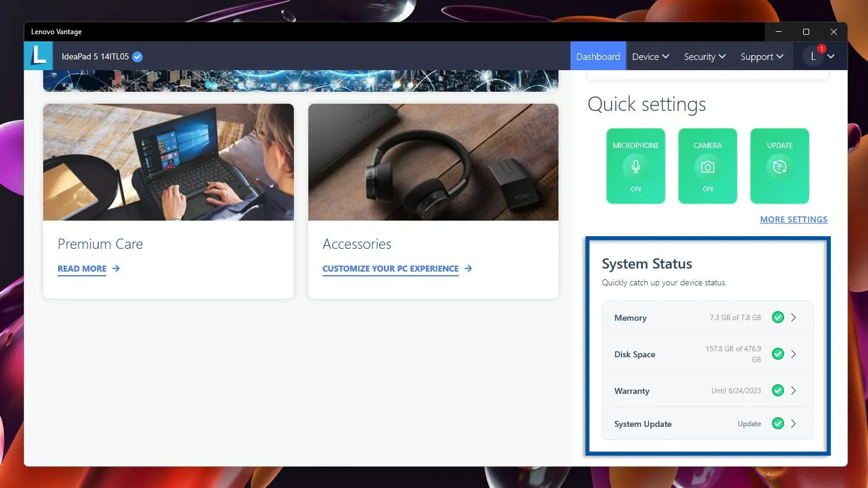Click the MORE SETTINGS link
The image size is (868, 488).
[x=793, y=219]
